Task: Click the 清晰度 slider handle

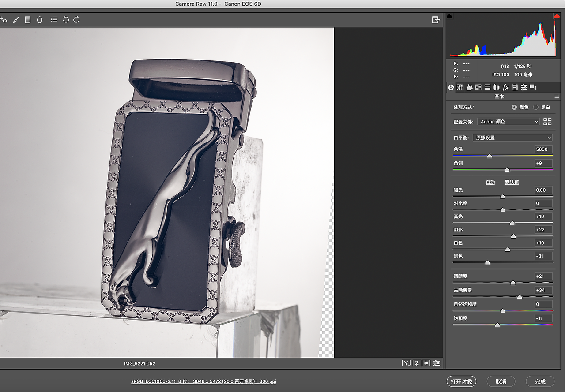Action: tap(513, 283)
